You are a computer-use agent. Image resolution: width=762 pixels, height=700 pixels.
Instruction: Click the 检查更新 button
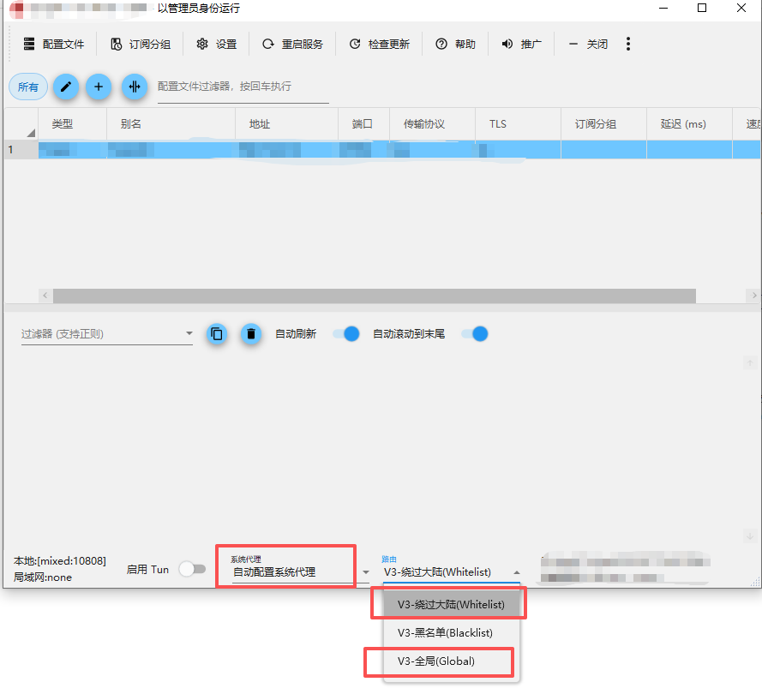coord(379,44)
